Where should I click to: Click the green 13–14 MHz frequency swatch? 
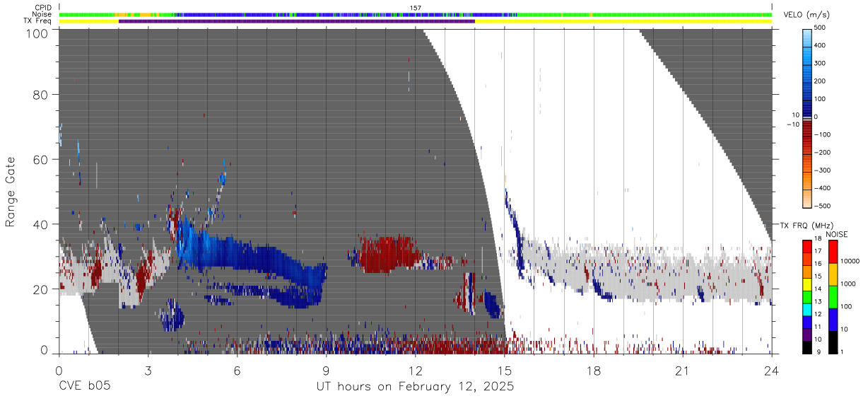[807, 297]
